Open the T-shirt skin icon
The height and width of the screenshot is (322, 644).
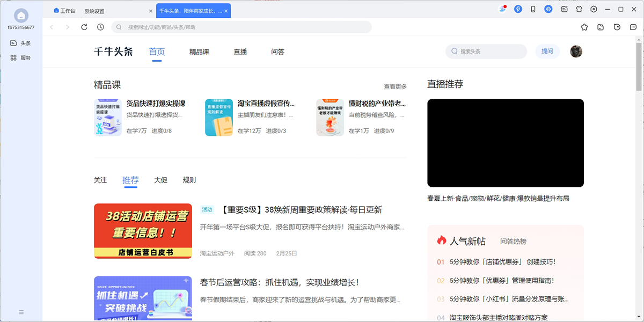pyautogui.click(x=579, y=9)
